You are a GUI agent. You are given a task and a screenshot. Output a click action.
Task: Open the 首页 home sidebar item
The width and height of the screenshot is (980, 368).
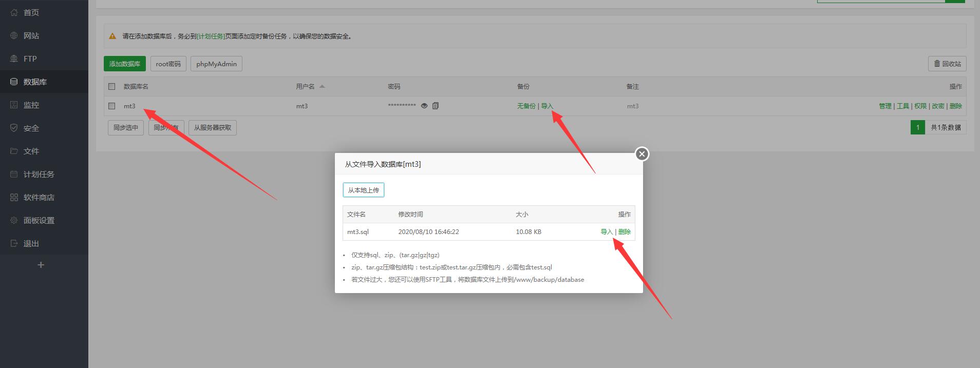31,12
